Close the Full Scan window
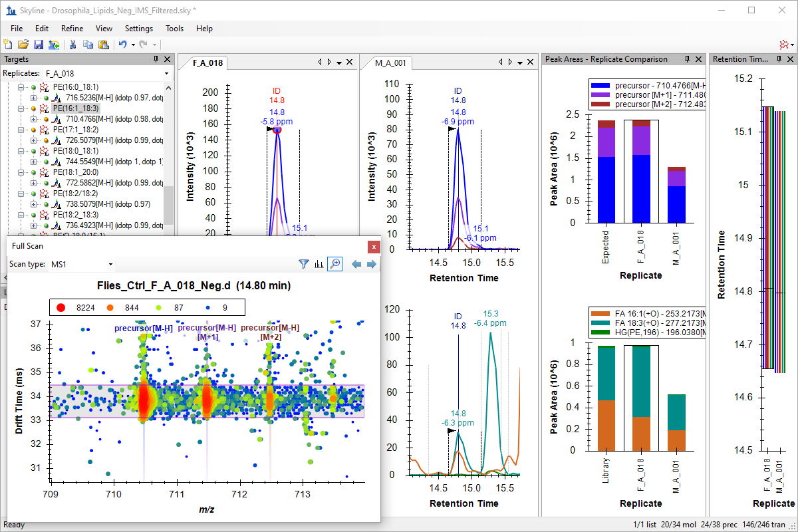 coord(374,247)
